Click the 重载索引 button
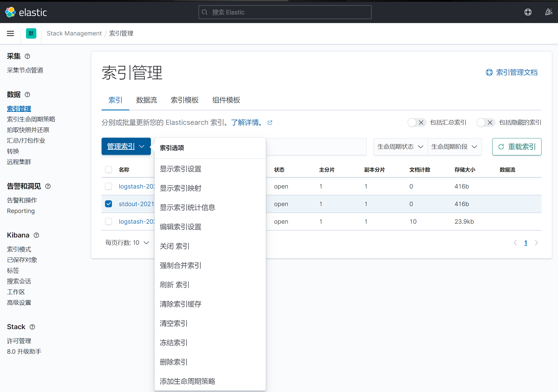558x392 pixels. [x=517, y=147]
